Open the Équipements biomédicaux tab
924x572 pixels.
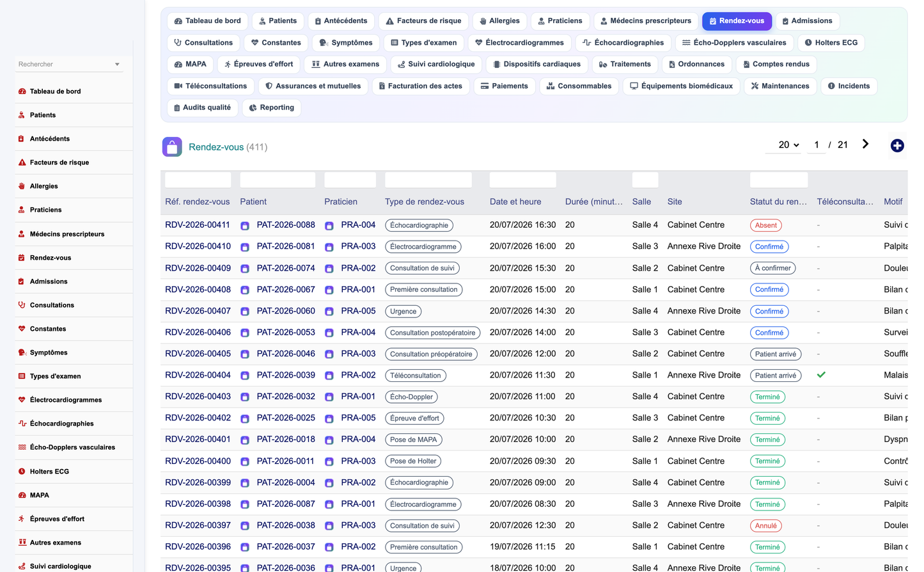(x=682, y=86)
